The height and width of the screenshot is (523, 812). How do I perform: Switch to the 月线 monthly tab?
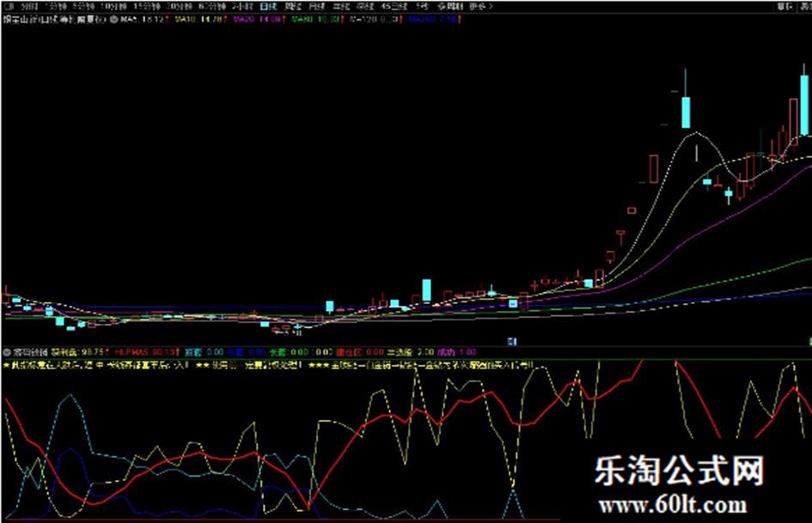point(316,6)
